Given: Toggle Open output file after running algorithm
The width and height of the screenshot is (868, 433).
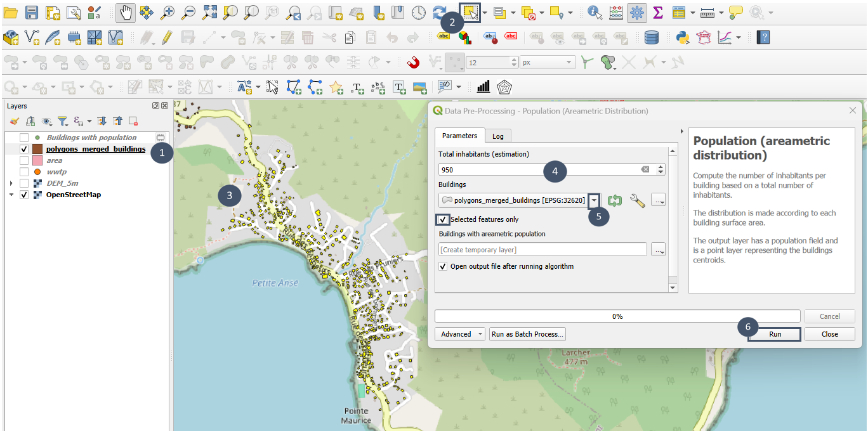Looking at the screenshot, I should [443, 266].
